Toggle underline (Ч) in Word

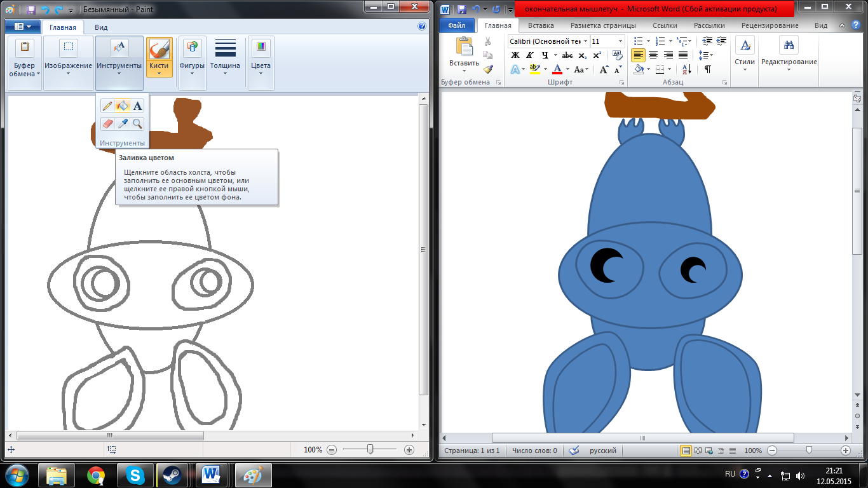tap(545, 55)
